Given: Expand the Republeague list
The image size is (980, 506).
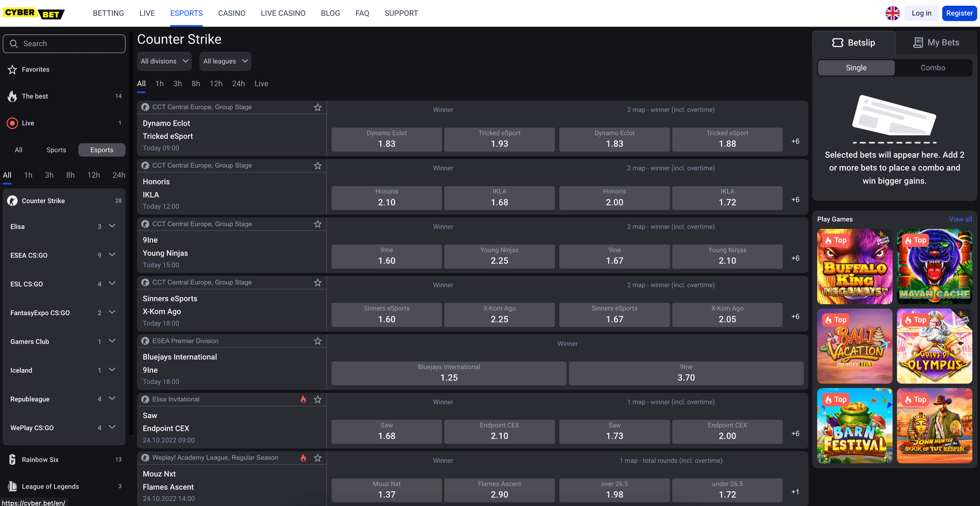Looking at the screenshot, I should (x=112, y=399).
